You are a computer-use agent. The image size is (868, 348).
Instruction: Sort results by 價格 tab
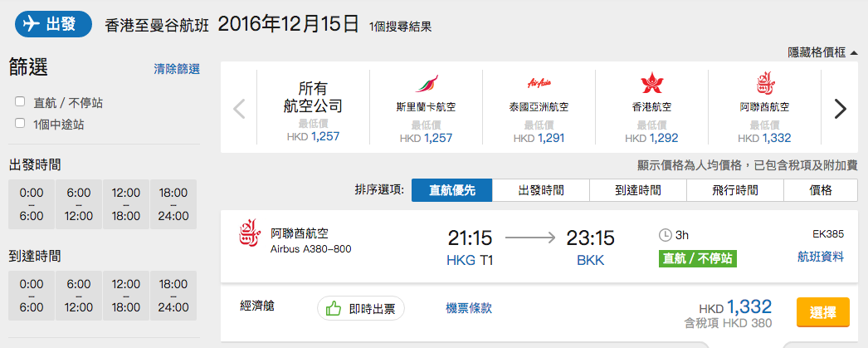click(821, 191)
